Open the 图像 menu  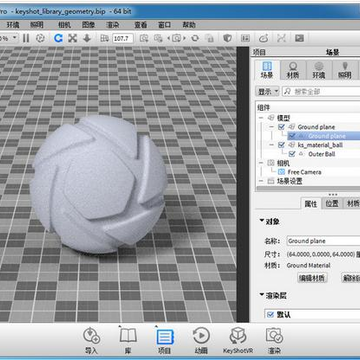click(88, 25)
